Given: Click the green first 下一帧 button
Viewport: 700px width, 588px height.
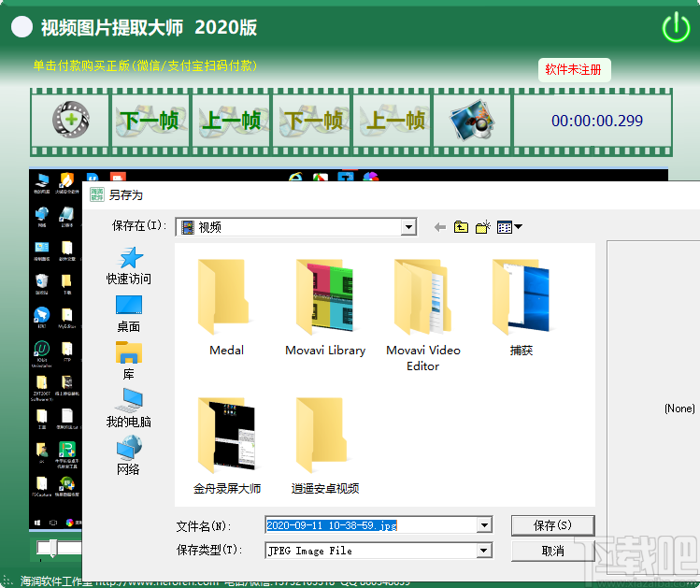Looking at the screenshot, I should click(x=150, y=120).
